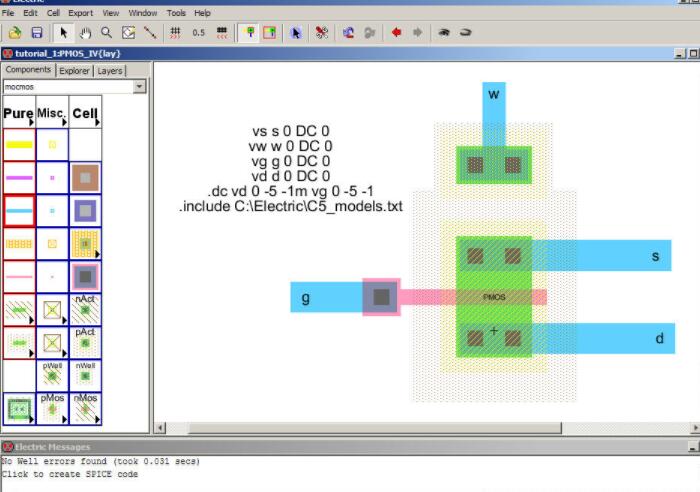Viewport: 700px width, 492px height.
Task: Open Preferences with the tools icon
Action: [x=322, y=33]
